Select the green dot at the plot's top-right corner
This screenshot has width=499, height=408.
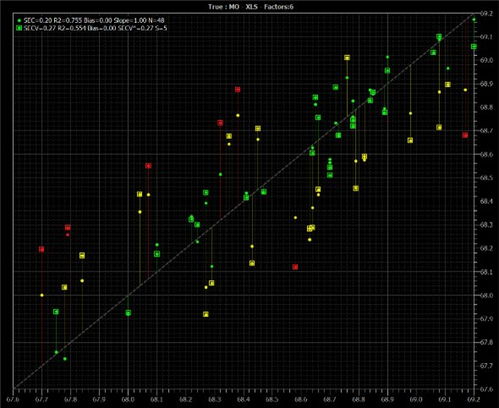474,20
